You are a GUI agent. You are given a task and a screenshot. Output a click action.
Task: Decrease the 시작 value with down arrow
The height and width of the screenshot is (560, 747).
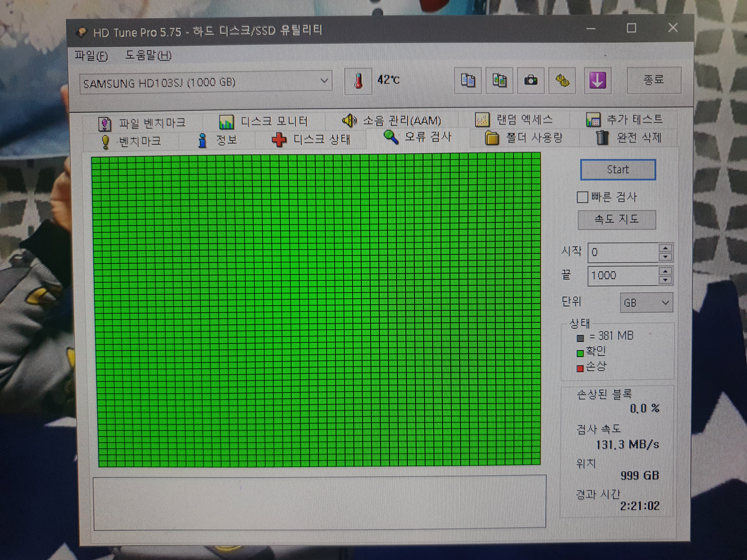[665, 257]
